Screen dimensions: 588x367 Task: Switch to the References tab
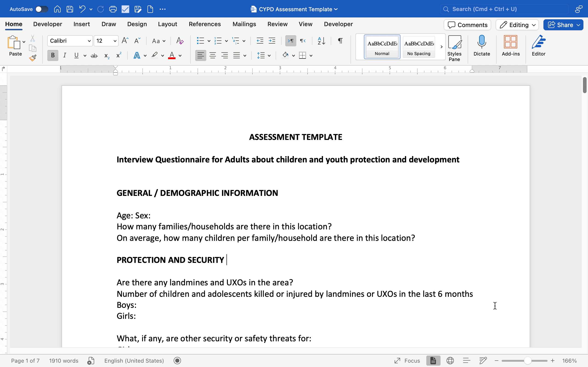(205, 24)
